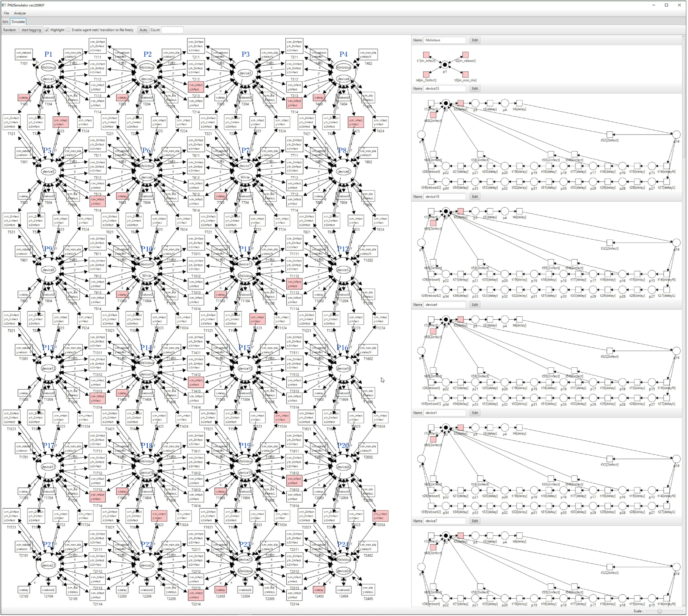
Task: Click the t3[m_non_die] pink transition
Action: tap(466, 75)
